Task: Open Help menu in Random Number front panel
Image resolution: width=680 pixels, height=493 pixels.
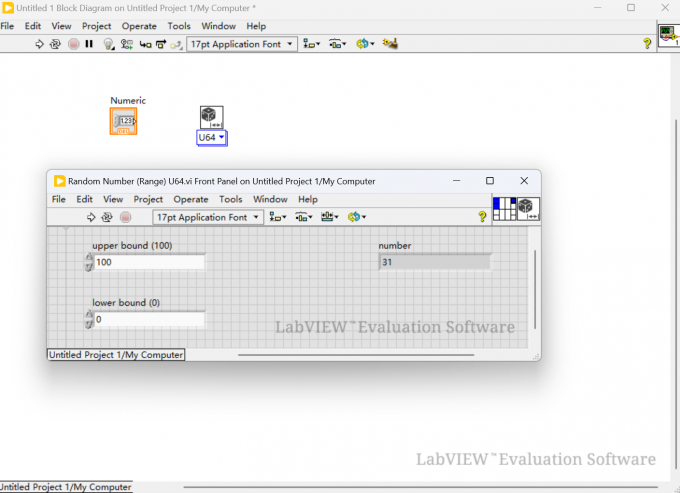Action: 307,199
